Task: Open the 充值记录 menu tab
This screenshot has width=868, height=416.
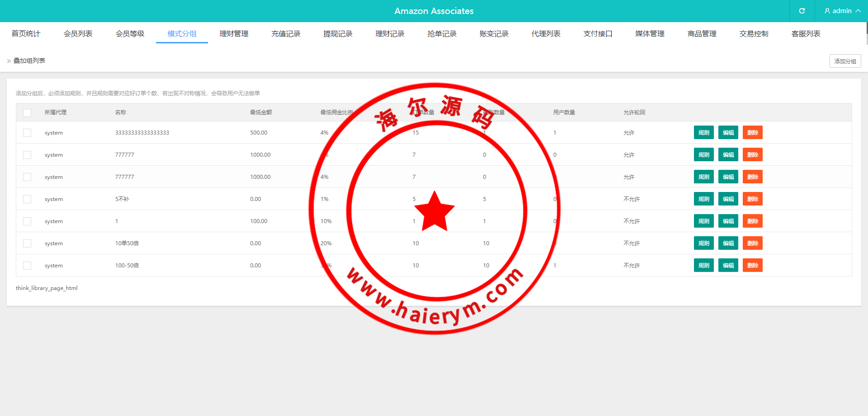Action: pos(286,34)
